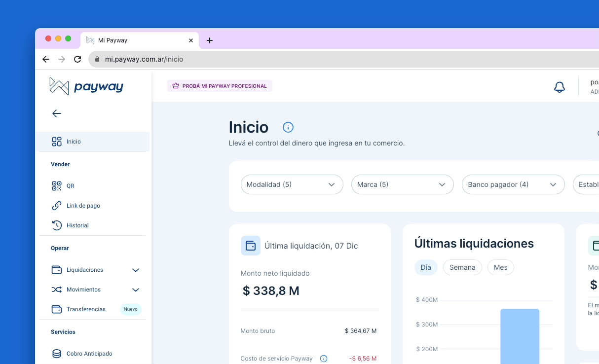
Task: Click the crown icon in Profesional banner
Action: [175, 86]
